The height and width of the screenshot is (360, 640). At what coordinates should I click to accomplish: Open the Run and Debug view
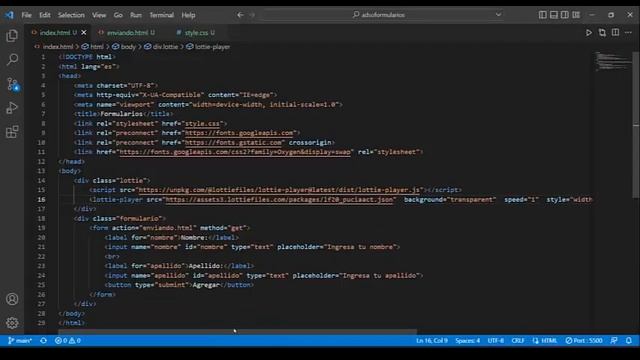[x=12, y=108]
